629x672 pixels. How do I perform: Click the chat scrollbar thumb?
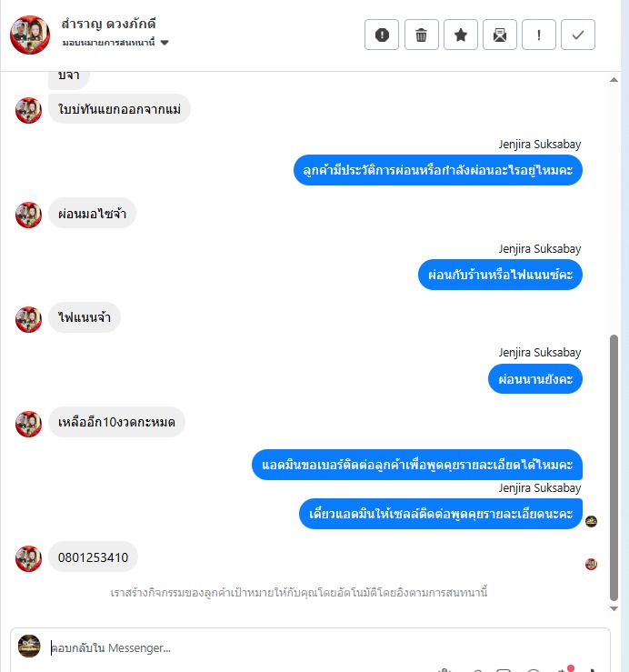click(614, 467)
